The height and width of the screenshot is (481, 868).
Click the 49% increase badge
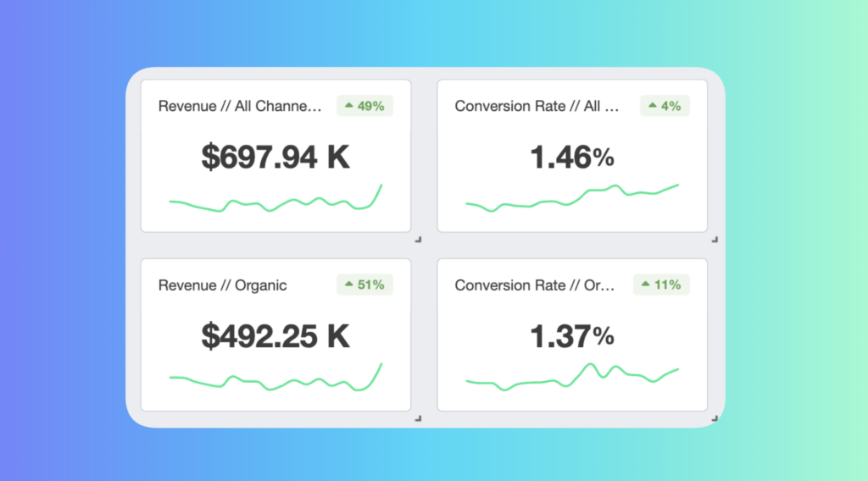point(364,106)
